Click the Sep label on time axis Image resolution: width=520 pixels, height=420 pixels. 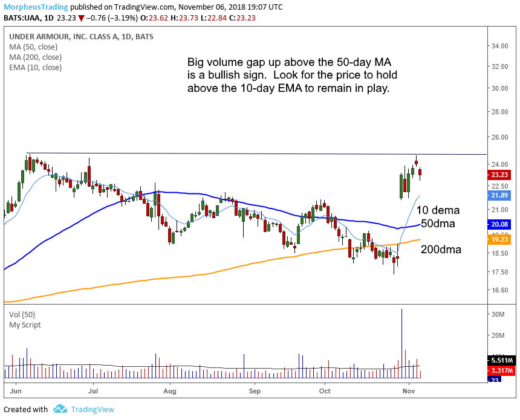tap(255, 391)
